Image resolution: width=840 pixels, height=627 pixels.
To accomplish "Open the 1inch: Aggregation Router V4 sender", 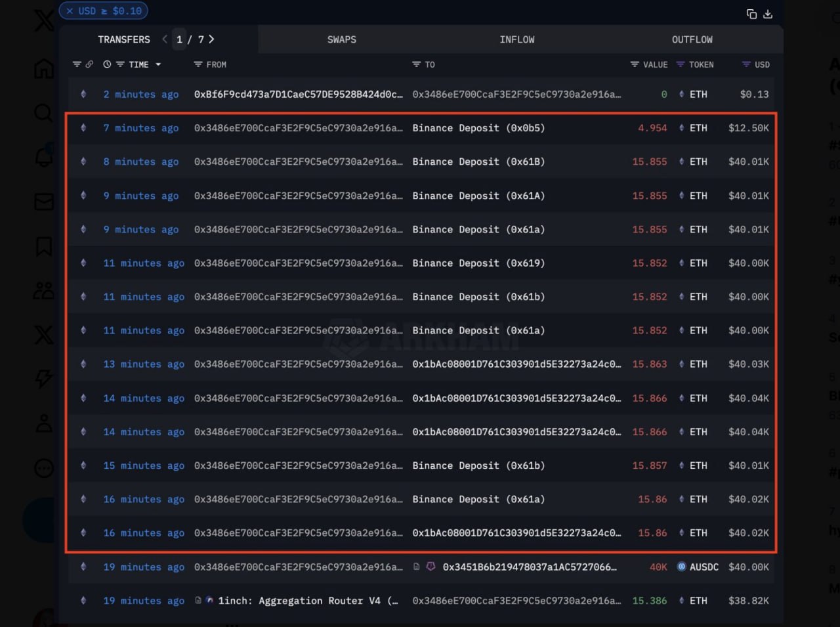I will 308,601.
